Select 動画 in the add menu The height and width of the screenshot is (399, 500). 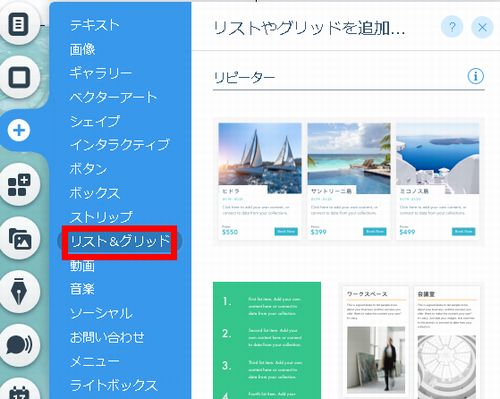82,266
